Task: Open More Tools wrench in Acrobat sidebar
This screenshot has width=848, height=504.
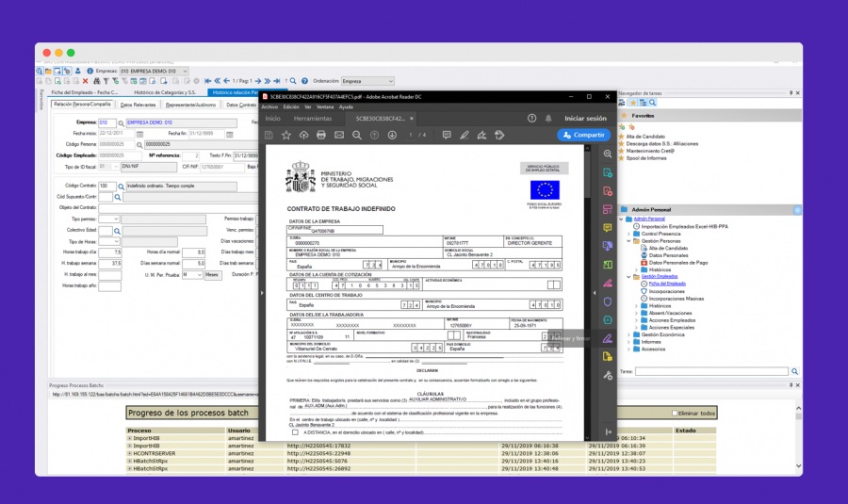Action: click(x=608, y=375)
